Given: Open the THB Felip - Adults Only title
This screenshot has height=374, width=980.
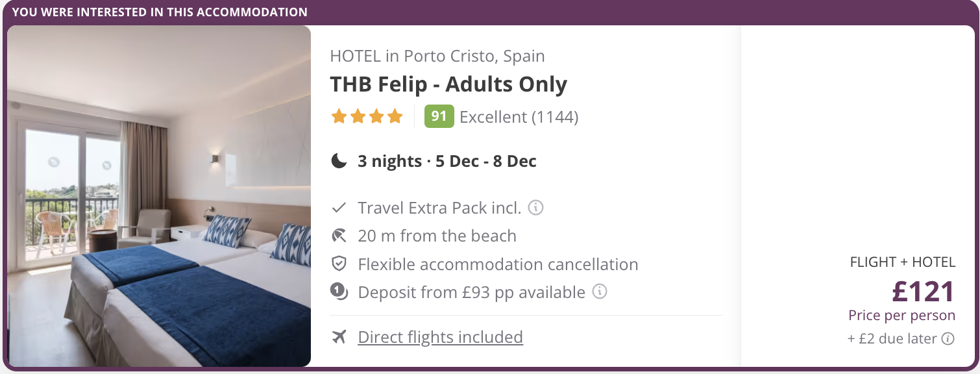Looking at the screenshot, I should pos(448,84).
